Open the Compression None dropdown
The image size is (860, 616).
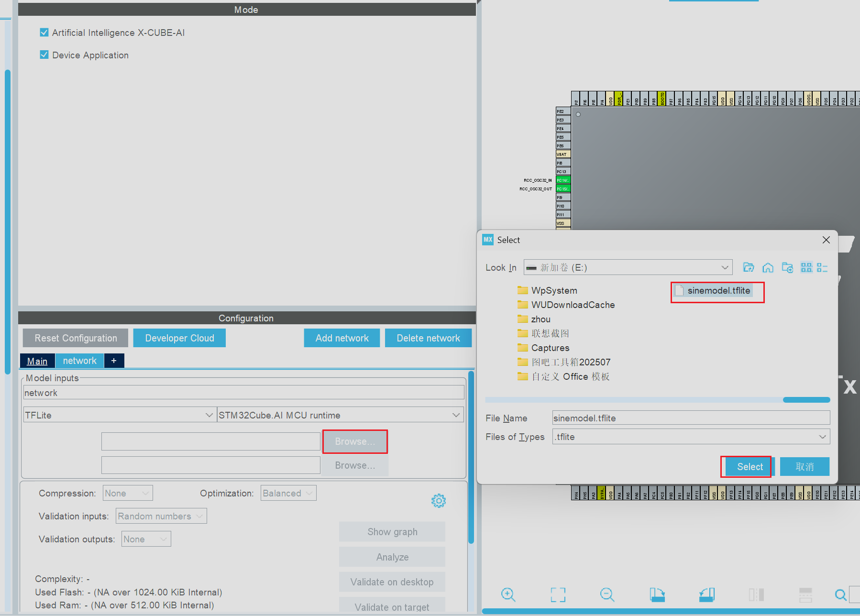click(x=128, y=493)
